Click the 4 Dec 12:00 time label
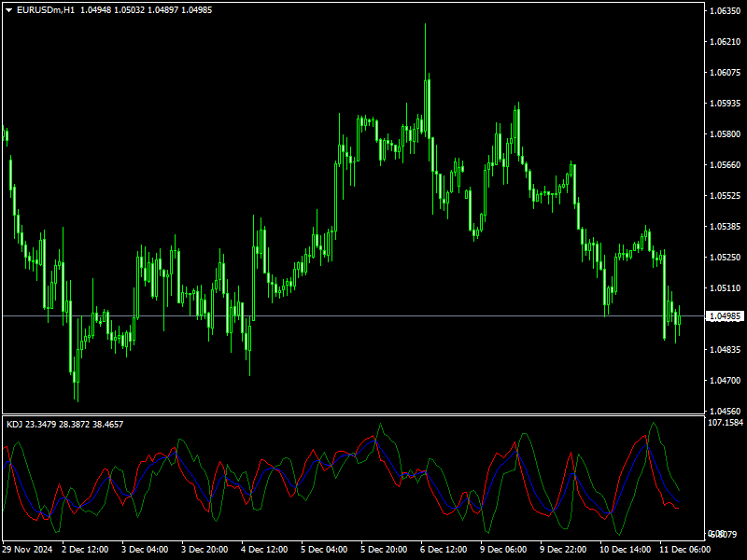This screenshot has width=747, height=560. [x=264, y=550]
